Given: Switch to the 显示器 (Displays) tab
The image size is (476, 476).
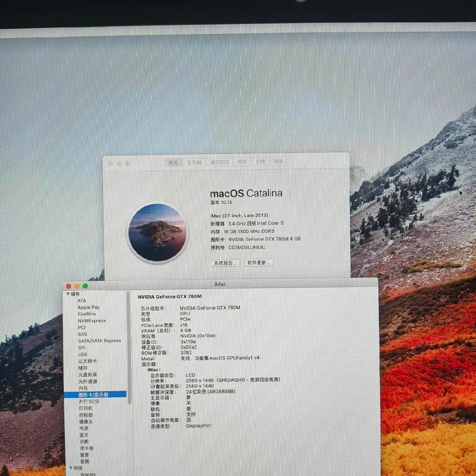Looking at the screenshot, I should [x=194, y=162].
